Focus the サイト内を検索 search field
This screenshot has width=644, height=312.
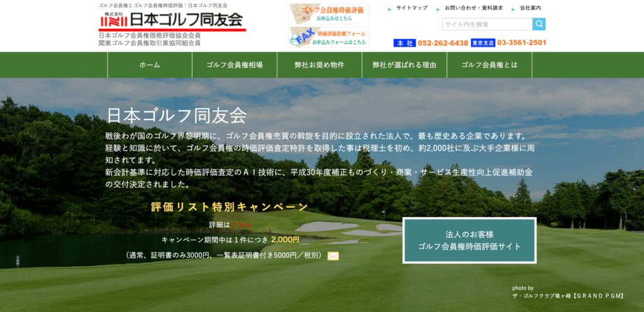487,25
